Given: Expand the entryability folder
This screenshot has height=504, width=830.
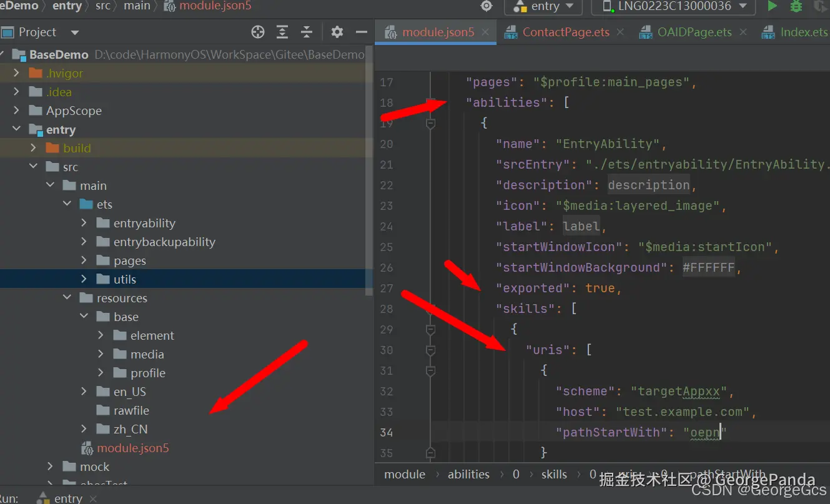Looking at the screenshot, I should (x=84, y=223).
